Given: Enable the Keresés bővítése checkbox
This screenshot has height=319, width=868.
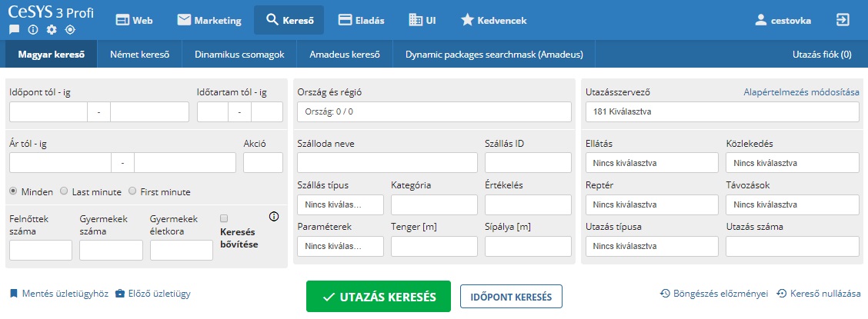Looking at the screenshot, I should (x=224, y=218).
